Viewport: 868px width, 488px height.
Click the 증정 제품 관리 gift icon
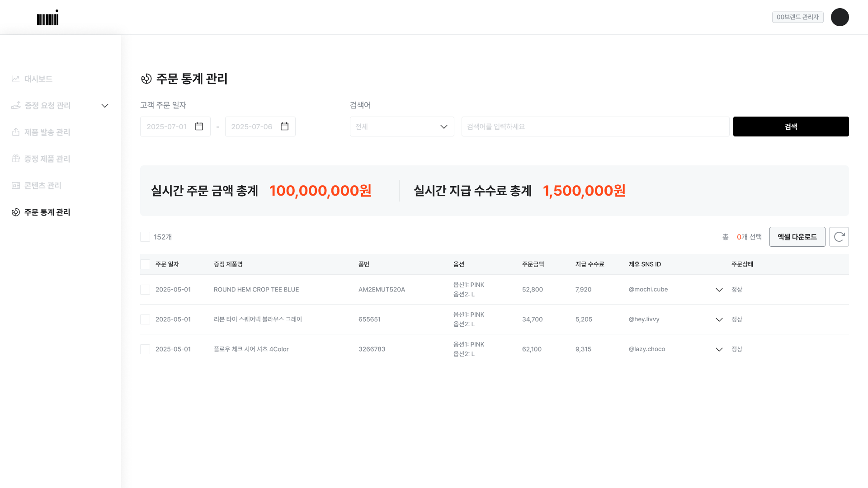pos(16,159)
